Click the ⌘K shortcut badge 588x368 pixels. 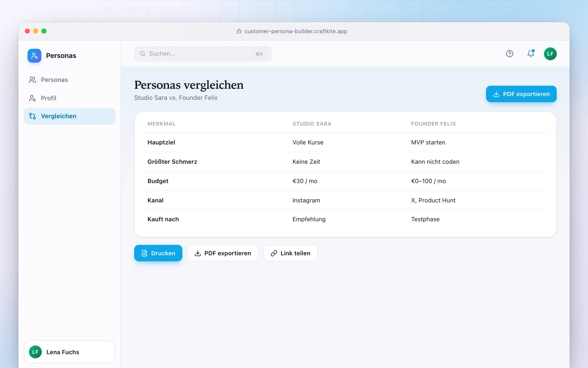(x=259, y=54)
